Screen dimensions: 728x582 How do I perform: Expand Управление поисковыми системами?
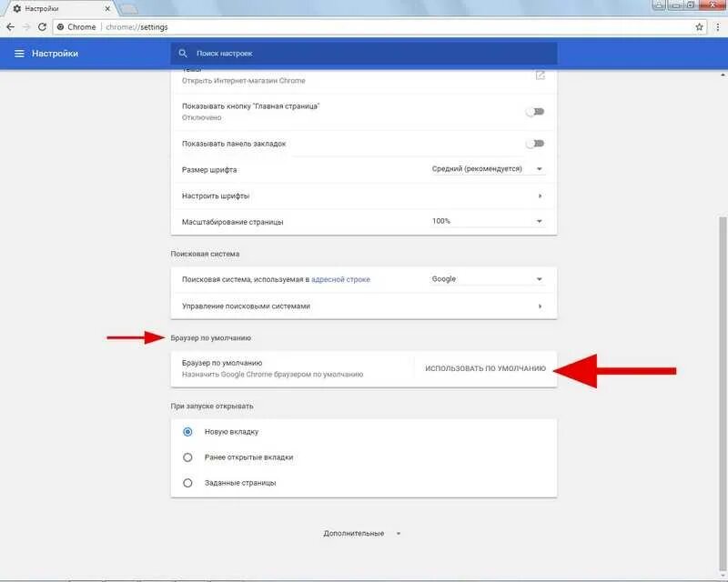pyautogui.click(x=363, y=306)
